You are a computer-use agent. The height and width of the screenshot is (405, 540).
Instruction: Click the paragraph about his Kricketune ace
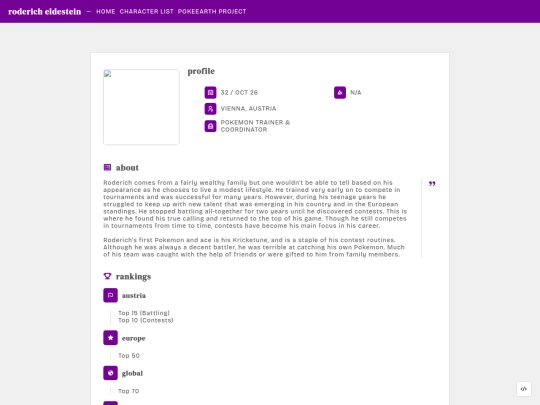click(x=254, y=247)
